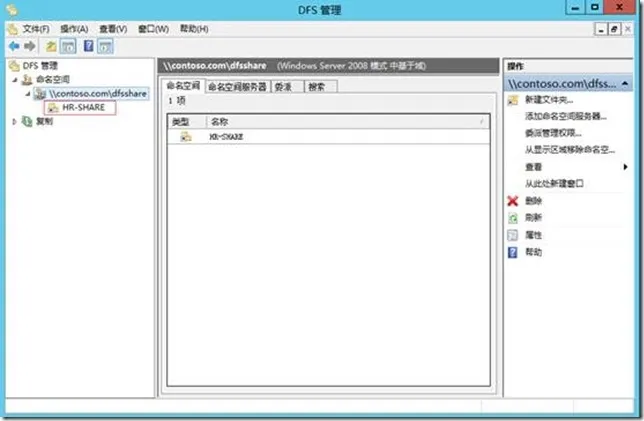Click the Back arrow toolbar icon
This screenshot has width=644, height=421.
14,46
